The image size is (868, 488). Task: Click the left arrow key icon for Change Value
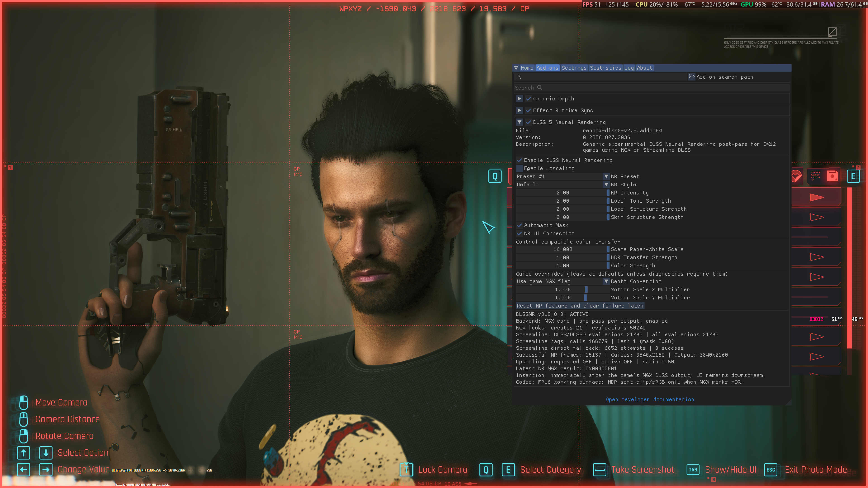coord(24,469)
